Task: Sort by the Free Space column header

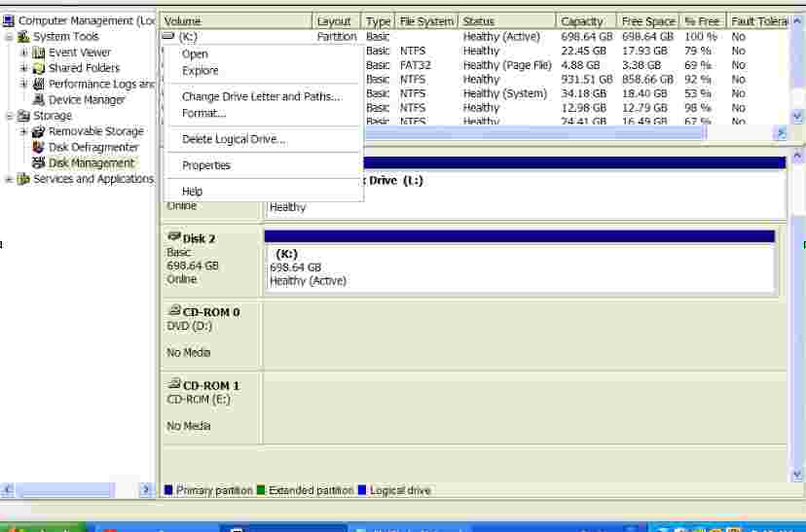Action: (x=648, y=21)
